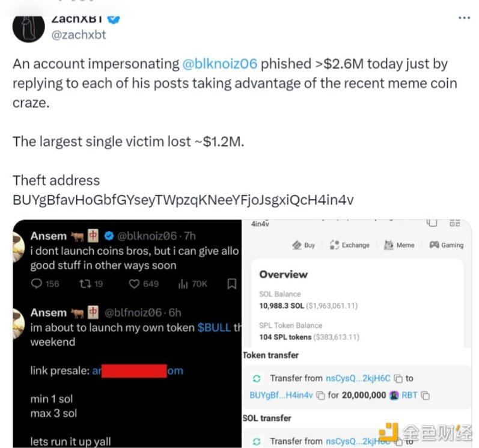Open the three-dot more options menu
Viewport: 479px width, 448px height.
[x=464, y=18]
